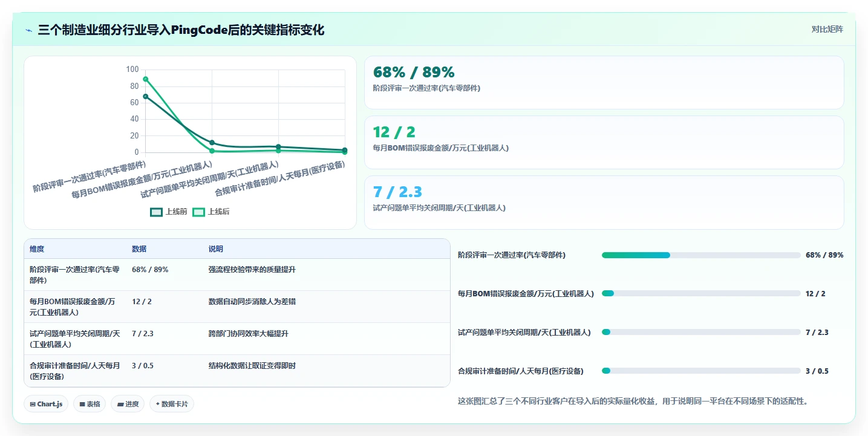Click the 试产问题单平均关闭周期 progress bar
Screen dimensions: 868x436
pos(701,332)
